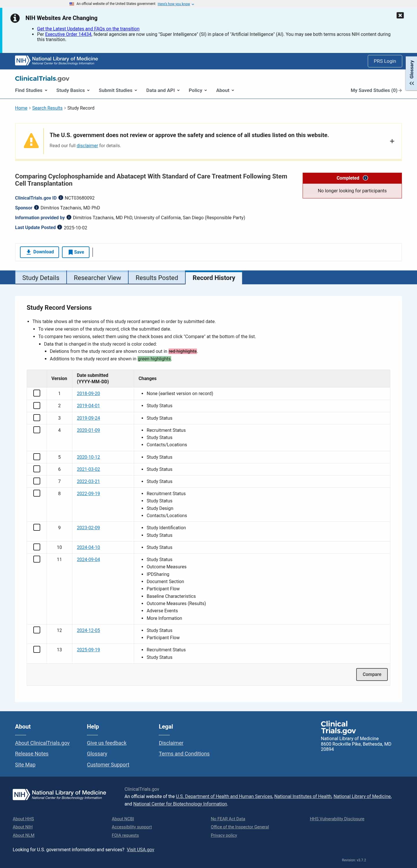Viewport: 417px width, 868px height.
Task: Open the Policy dropdown menu
Action: [x=198, y=90]
